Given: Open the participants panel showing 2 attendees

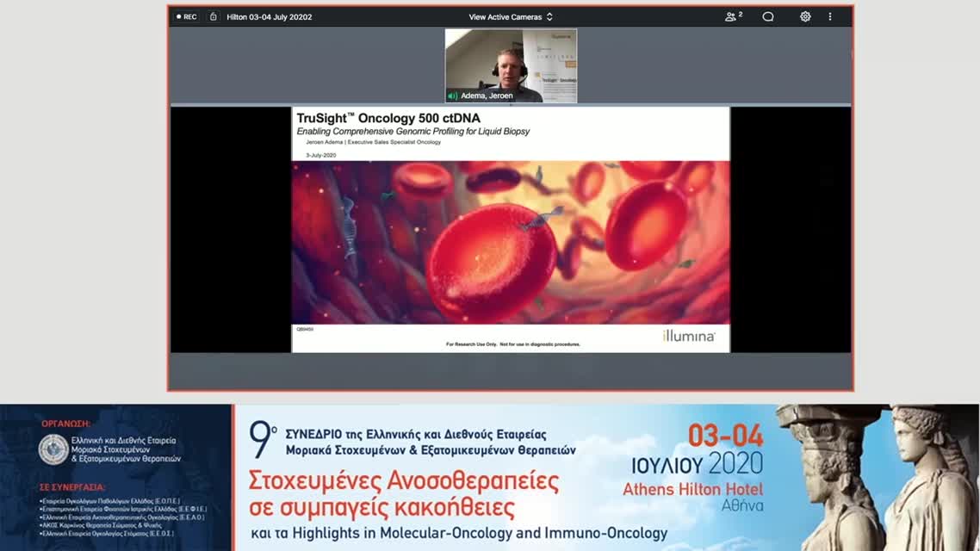Looking at the screenshot, I should coord(730,15).
